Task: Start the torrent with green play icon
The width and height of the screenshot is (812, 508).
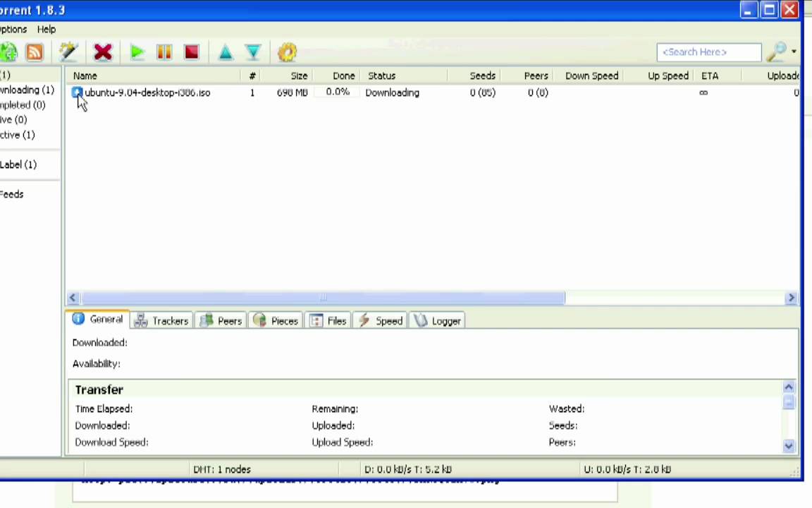Action: click(x=137, y=52)
